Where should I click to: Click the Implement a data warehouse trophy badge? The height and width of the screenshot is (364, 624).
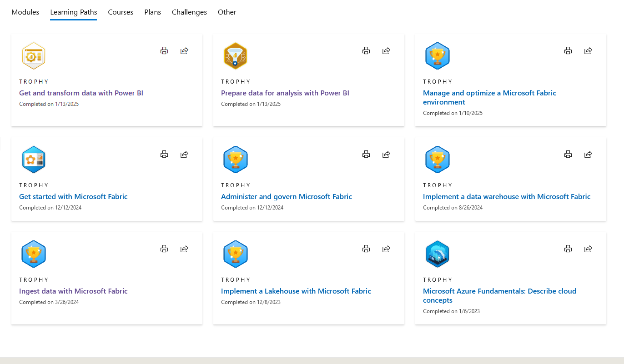click(438, 160)
